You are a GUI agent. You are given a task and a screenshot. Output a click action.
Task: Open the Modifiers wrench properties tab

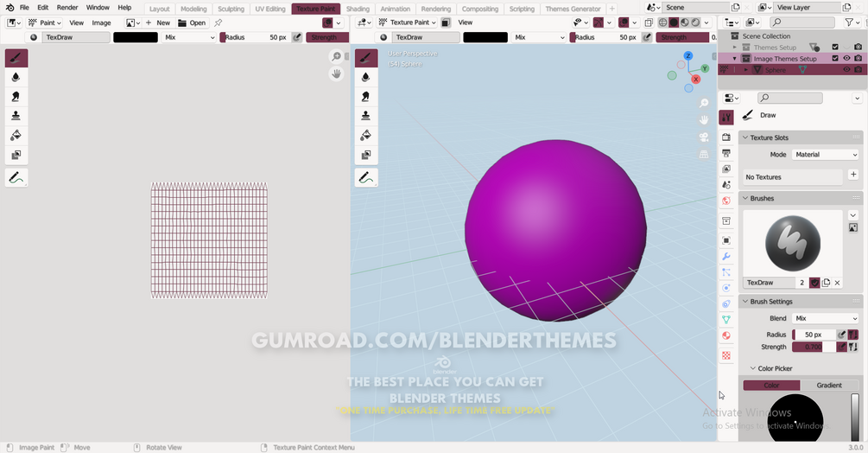coord(726,257)
